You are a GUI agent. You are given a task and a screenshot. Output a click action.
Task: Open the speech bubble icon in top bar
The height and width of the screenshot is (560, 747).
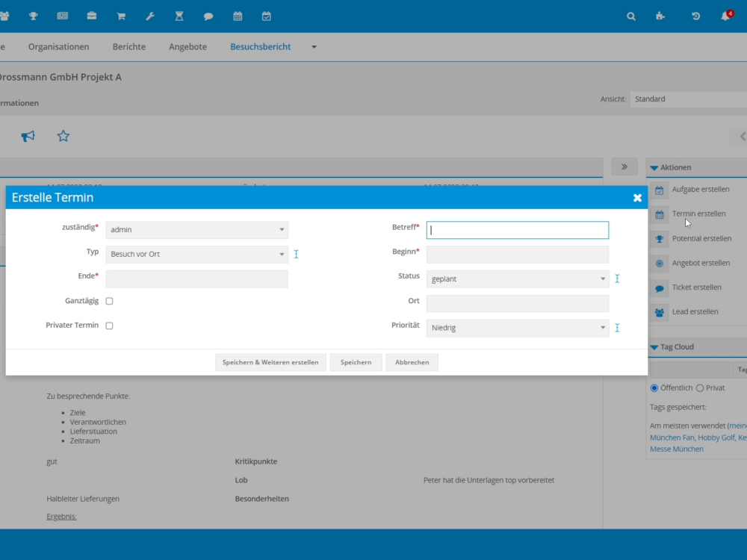coord(208,16)
